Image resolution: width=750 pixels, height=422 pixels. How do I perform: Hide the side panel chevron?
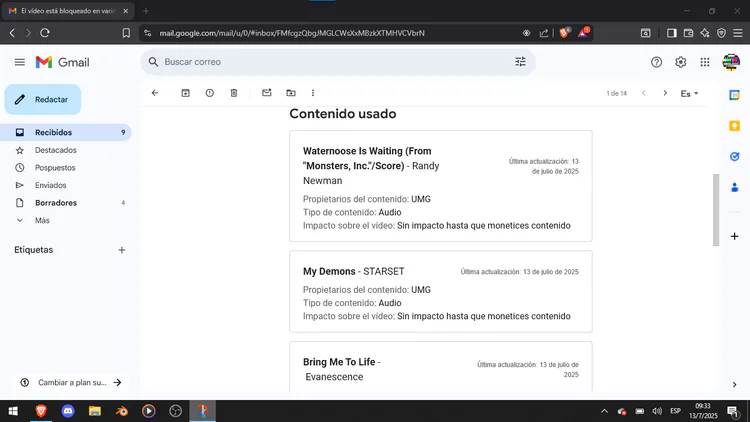[x=735, y=385]
